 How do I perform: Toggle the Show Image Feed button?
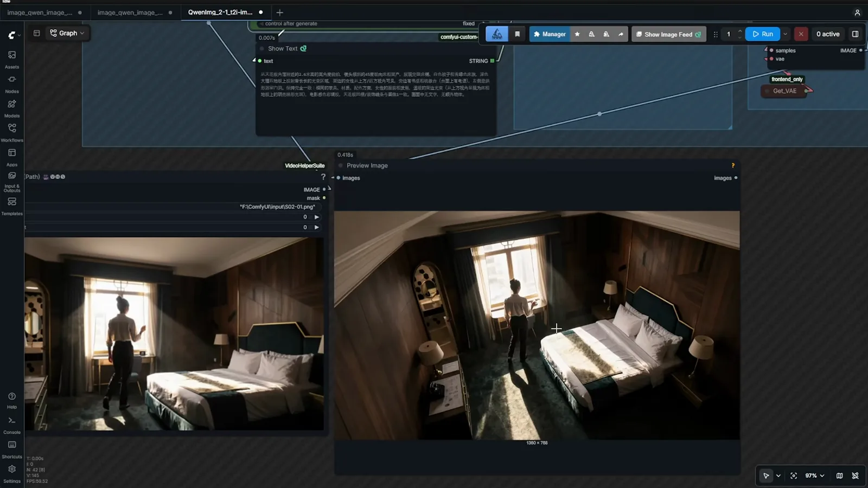pos(668,34)
